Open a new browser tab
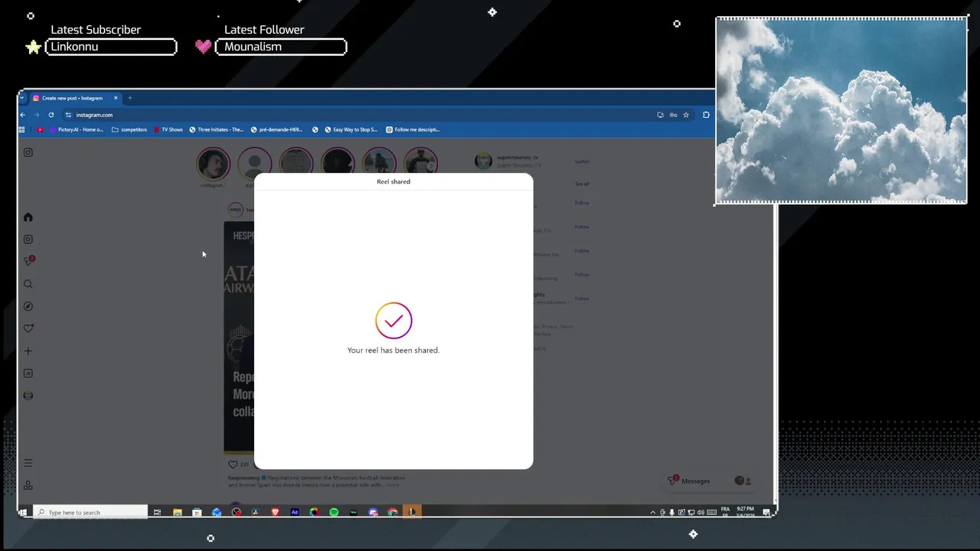 pos(130,98)
